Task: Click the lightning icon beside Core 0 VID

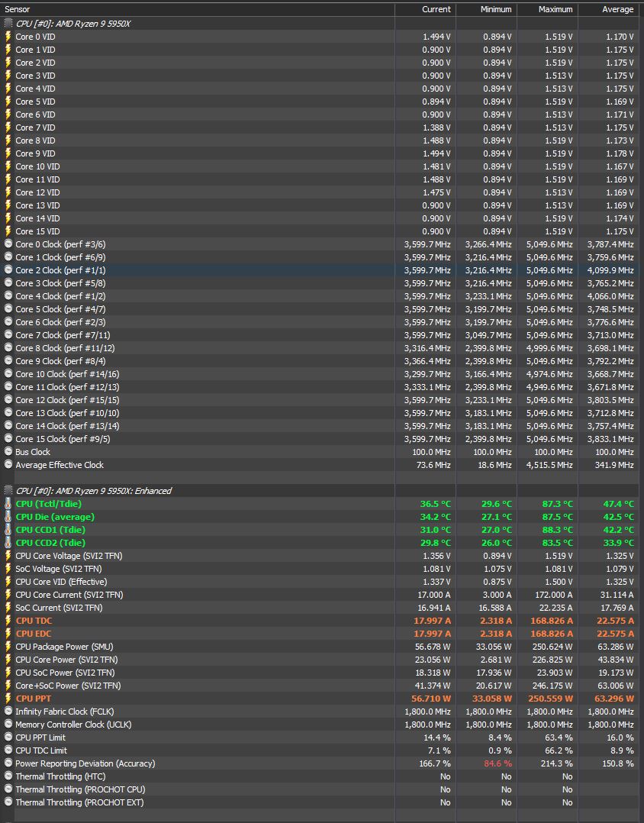Action: coord(8,36)
